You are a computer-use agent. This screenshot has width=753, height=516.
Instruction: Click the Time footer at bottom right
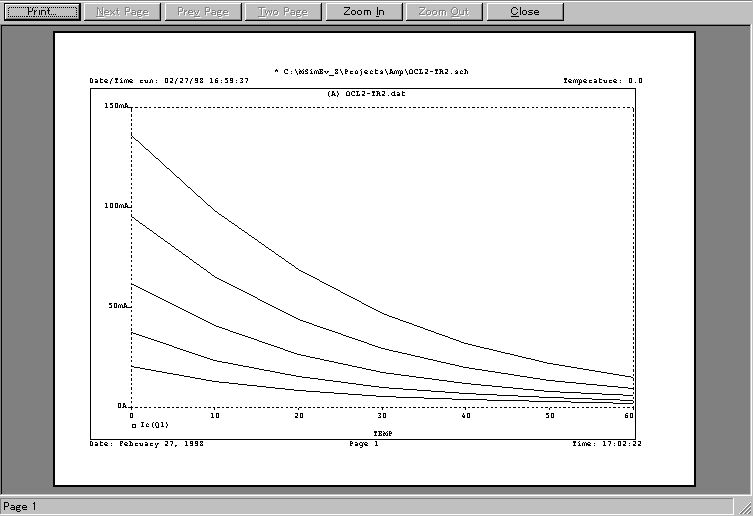(607, 443)
